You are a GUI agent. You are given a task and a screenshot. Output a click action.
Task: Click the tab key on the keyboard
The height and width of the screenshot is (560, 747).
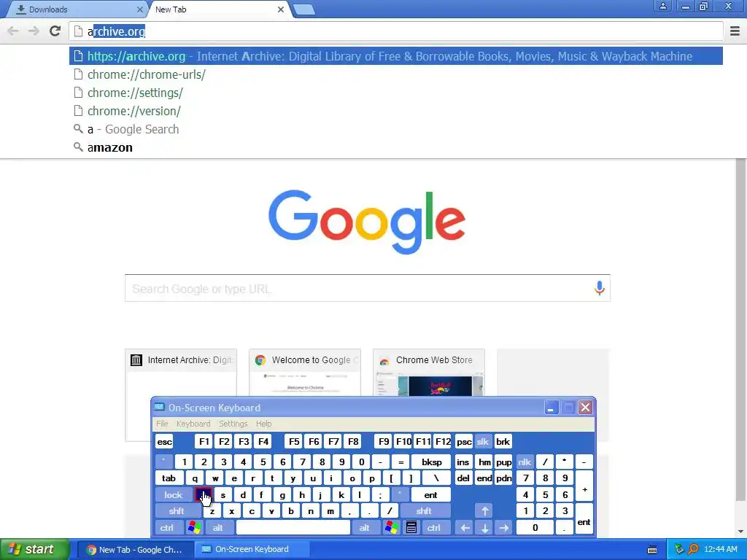coord(169,478)
